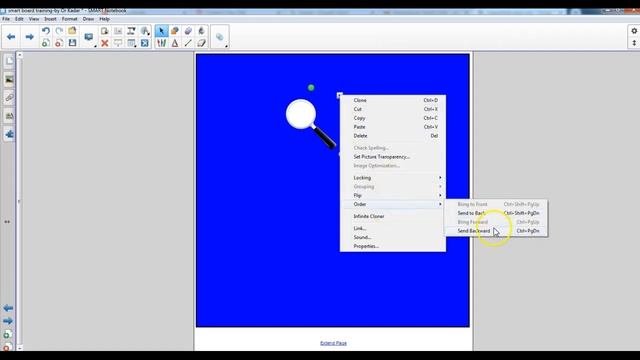Choose the Shapes tool
640x360 pixels.
click(x=175, y=31)
